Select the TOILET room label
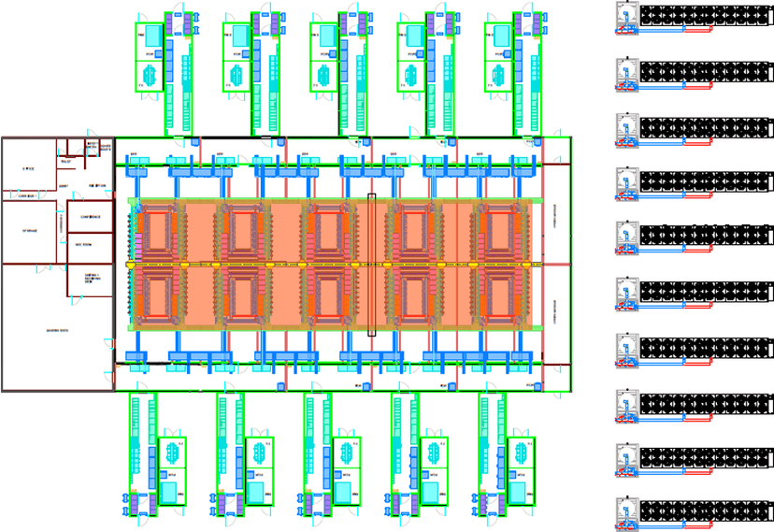 click(x=66, y=162)
